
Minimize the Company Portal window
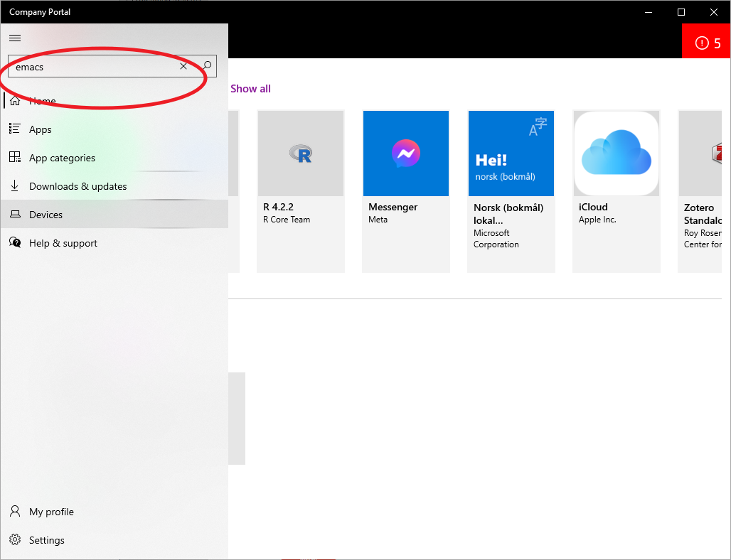[x=649, y=12]
